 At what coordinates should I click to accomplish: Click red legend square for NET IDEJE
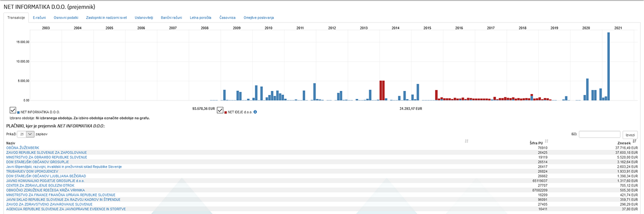pos(226,112)
